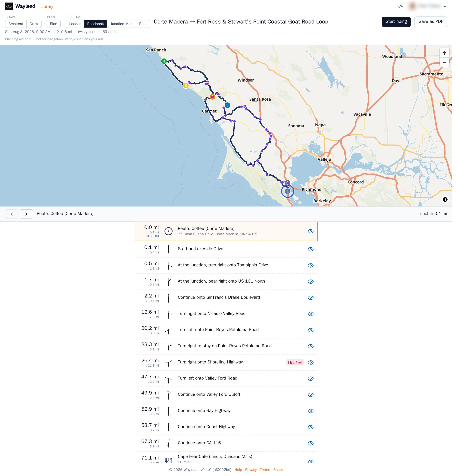Click the Waylead logo icon
This screenshot has width=457, height=476.
click(x=9, y=6)
